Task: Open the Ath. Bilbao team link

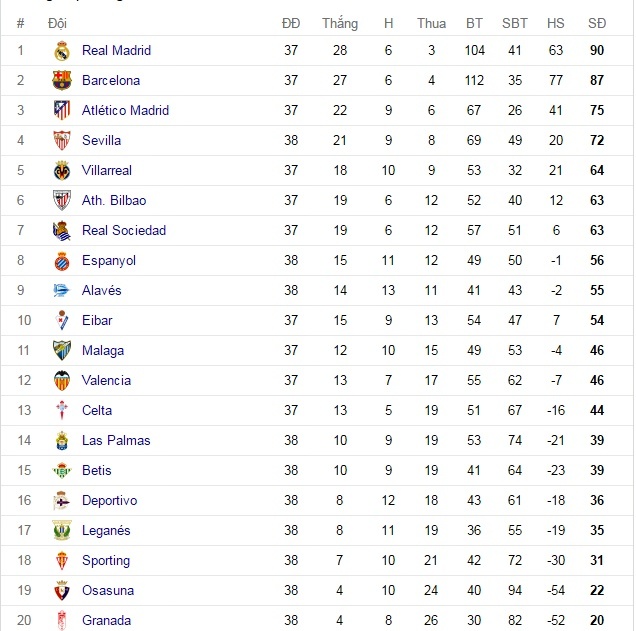Action: pyautogui.click(x=114, y=201)
